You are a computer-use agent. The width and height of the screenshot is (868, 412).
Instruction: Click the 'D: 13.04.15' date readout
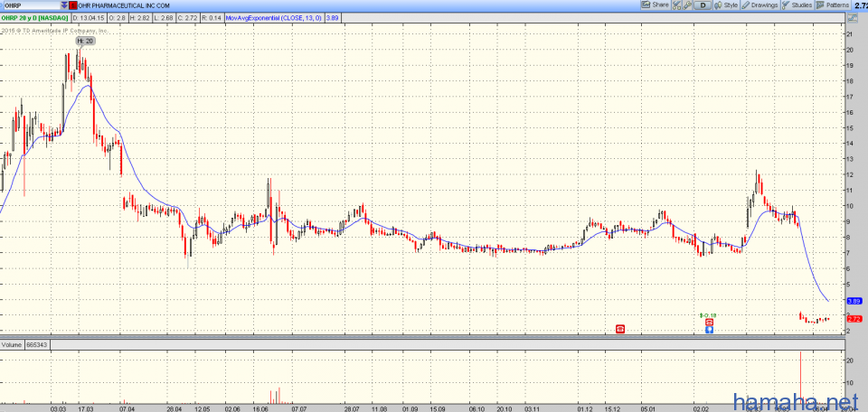(90, 18)
